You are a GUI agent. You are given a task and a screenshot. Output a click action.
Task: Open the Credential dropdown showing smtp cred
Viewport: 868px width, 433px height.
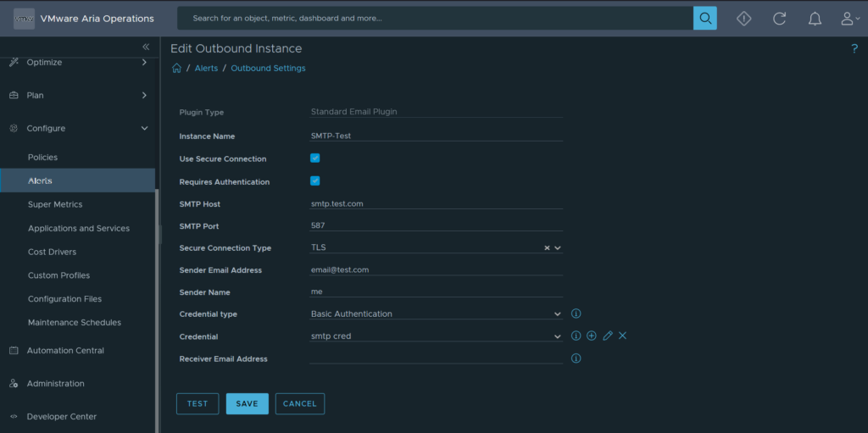pyautogui.click(x=437, y=336)
